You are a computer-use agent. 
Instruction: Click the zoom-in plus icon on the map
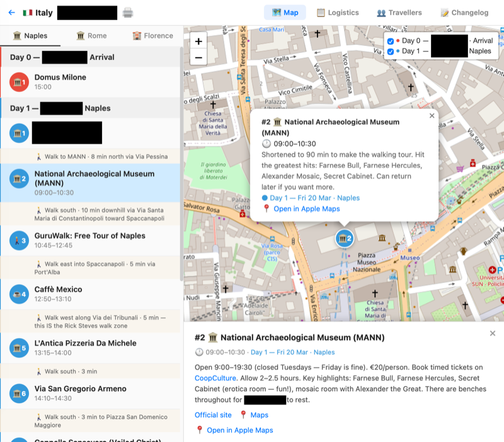pyautogui.click(x=198, y=40)
